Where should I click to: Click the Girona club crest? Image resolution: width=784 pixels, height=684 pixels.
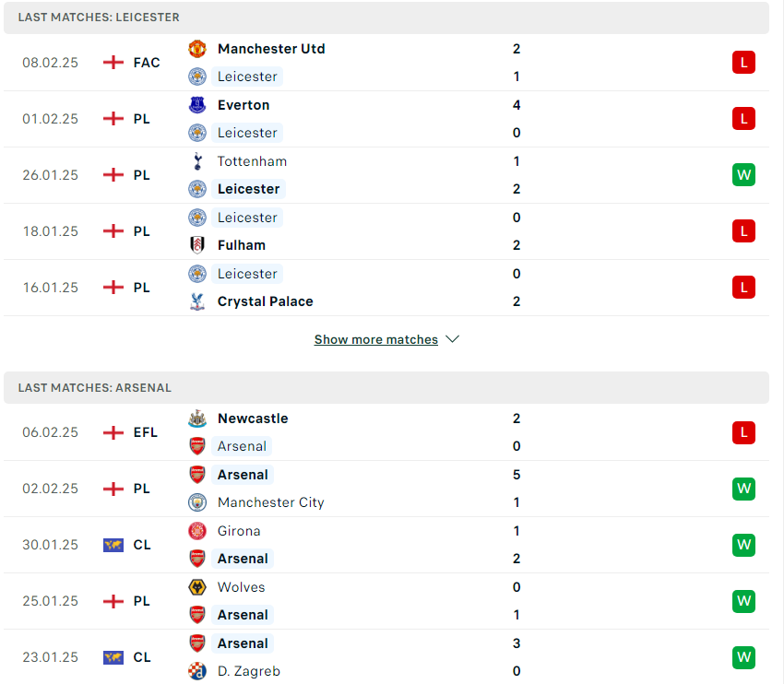click(x=197, y=531)
